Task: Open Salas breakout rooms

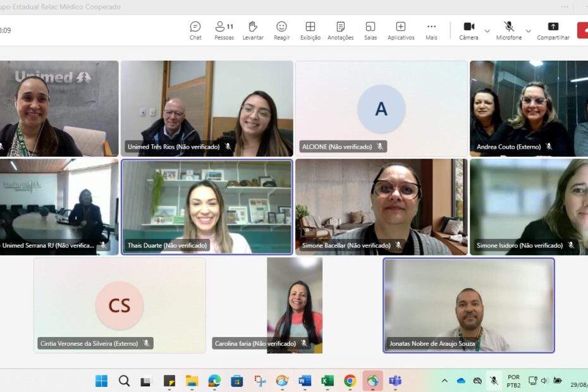Action: click(371, 30)
